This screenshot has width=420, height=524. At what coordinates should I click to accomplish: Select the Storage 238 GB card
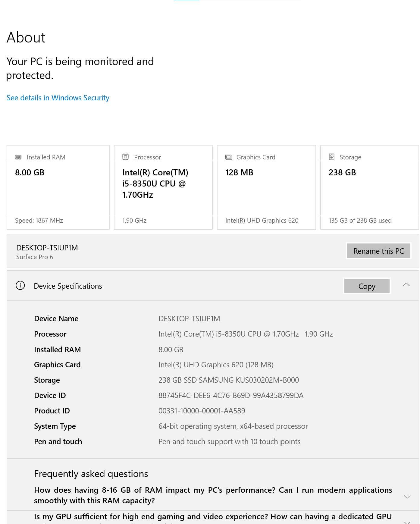pyautogui.click(x=369, y=187)
